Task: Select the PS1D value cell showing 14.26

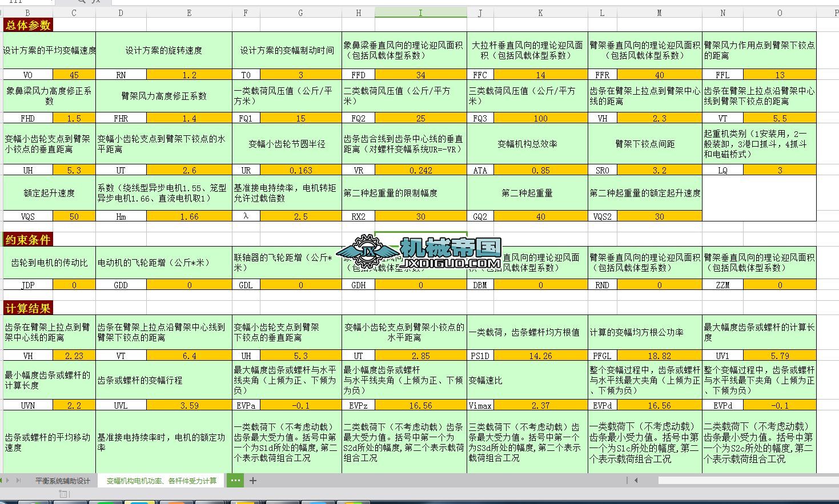Action: click(540, 355)
